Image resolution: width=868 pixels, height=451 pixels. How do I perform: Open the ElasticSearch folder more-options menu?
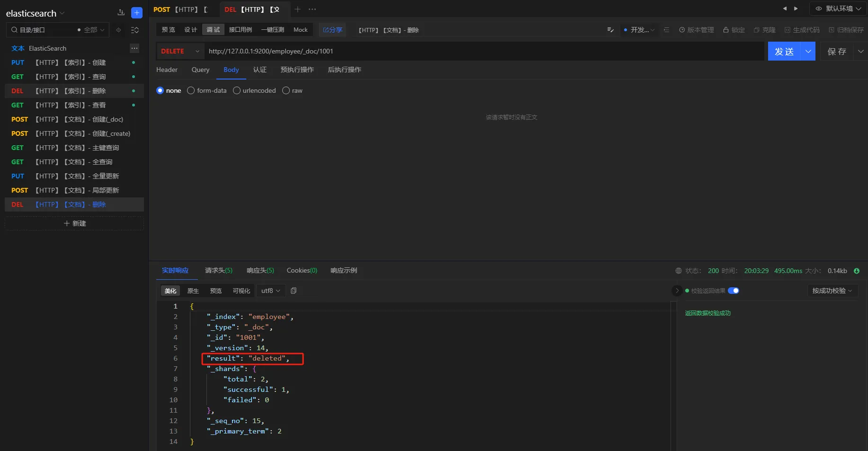(134, 48)
